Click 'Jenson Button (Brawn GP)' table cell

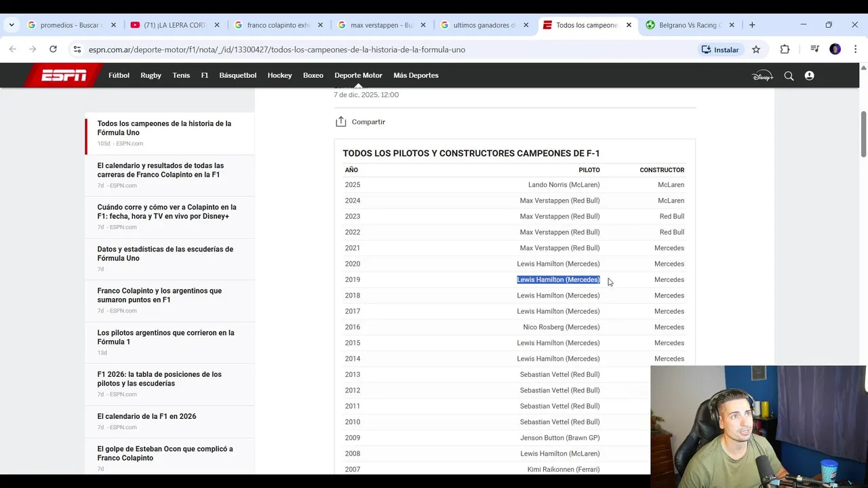[x=560, y=438]
